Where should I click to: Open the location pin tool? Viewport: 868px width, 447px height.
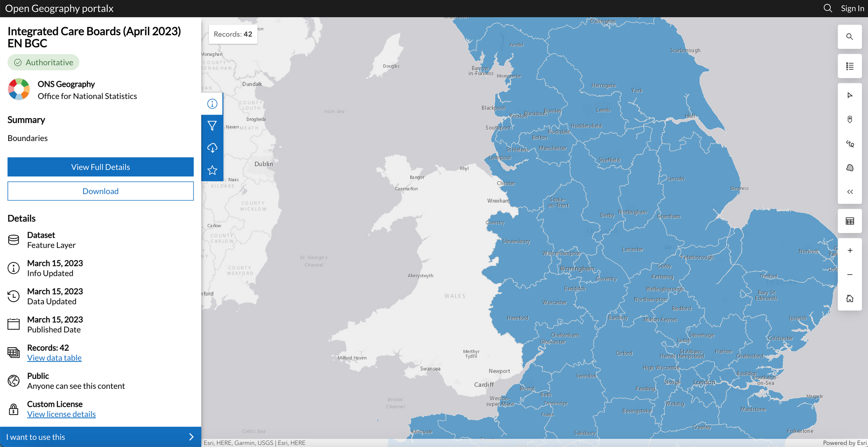point(850,119)
